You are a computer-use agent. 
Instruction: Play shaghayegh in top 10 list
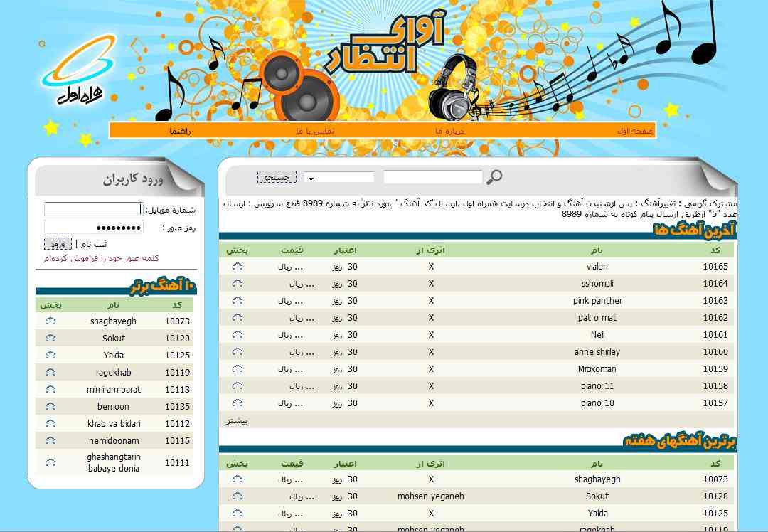click(x=50, y=321)
